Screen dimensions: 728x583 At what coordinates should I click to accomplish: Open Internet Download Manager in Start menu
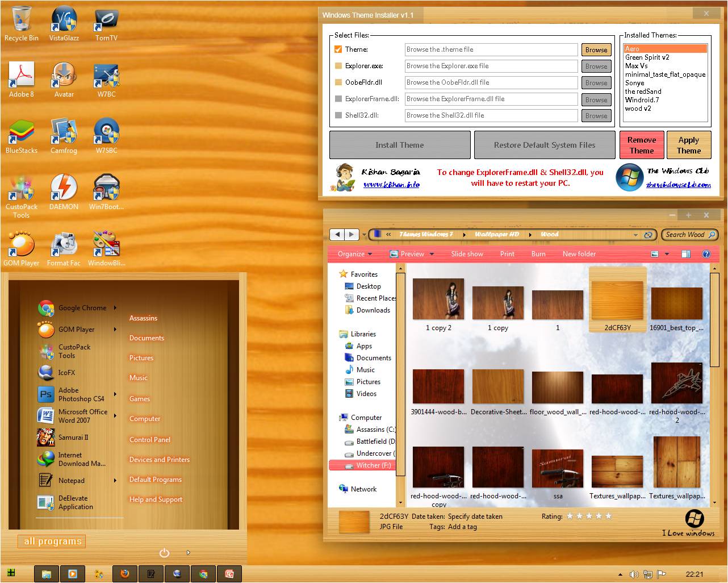point(72,459)
